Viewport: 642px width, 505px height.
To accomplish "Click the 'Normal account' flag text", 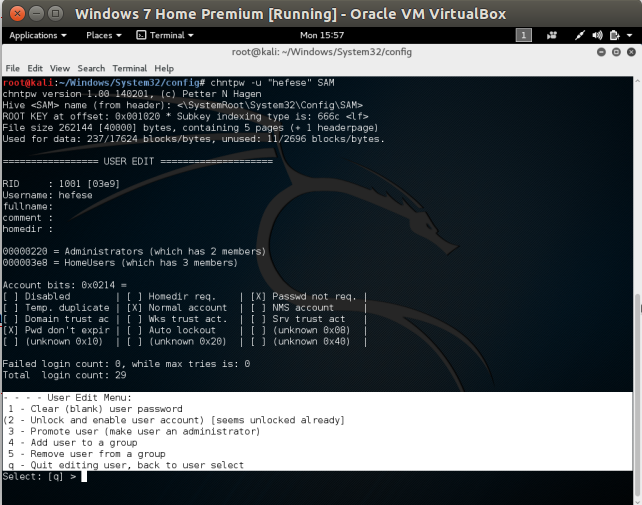I will (188, 308).
